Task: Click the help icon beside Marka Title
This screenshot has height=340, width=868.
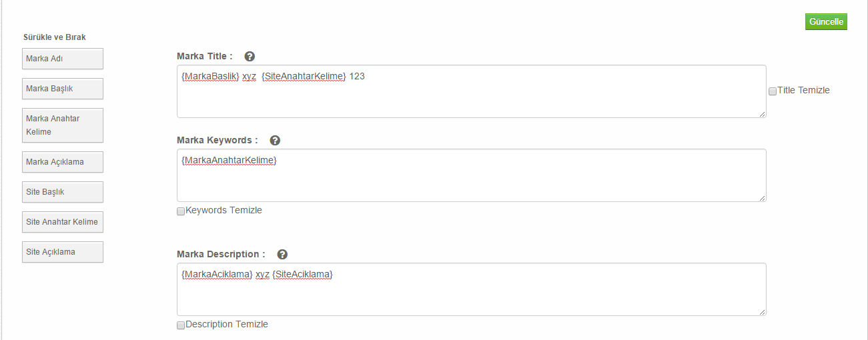Action: point(250,57)
